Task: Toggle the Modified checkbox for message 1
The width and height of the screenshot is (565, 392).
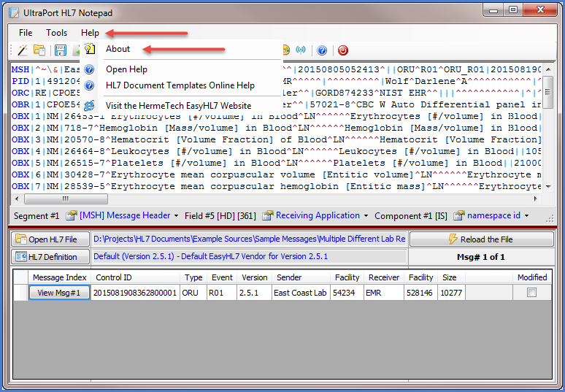Action: click(531, 293)
